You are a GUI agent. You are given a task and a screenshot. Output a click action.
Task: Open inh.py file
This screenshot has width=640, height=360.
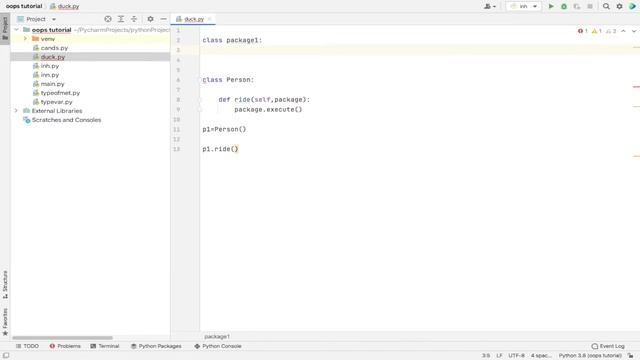point(50,66)
